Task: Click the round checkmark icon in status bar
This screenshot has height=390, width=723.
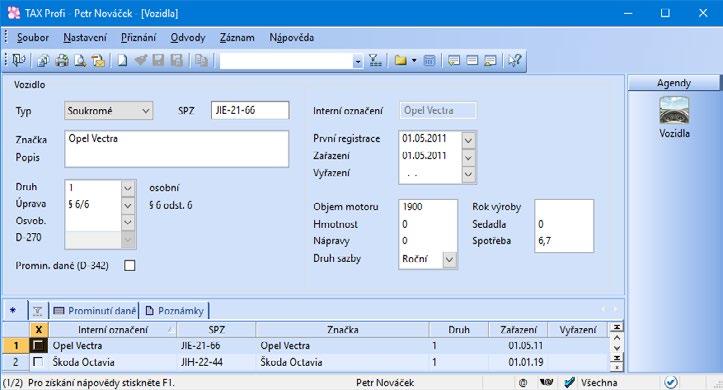Action: click(x=671, y=382)
